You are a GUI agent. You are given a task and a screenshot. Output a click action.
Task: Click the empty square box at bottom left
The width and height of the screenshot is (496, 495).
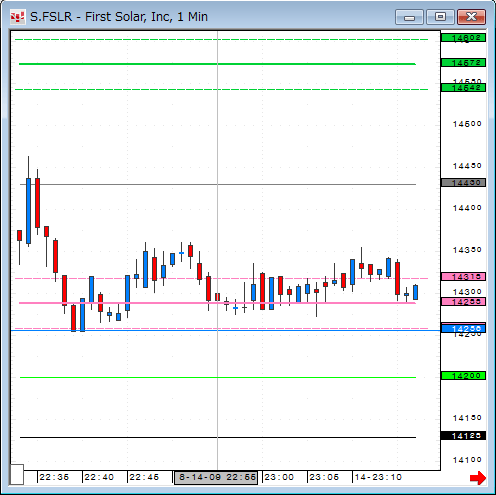[17, 474]
